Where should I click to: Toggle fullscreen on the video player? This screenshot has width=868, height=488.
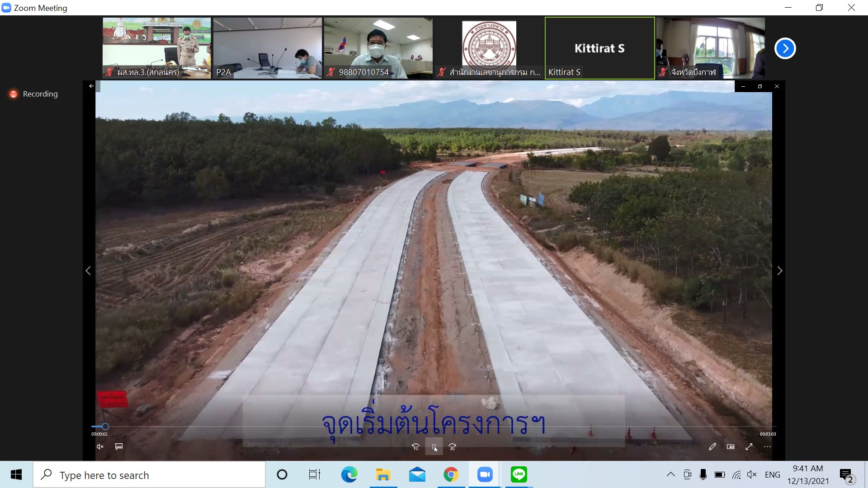click(749, 447)
